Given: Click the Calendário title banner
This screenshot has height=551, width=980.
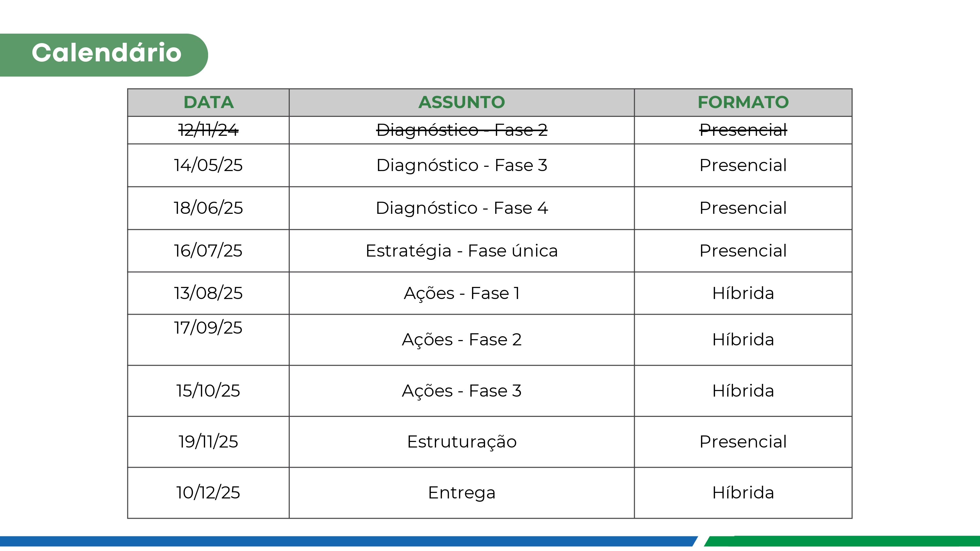Looking at the screenshot, I should tap(106, 53).
